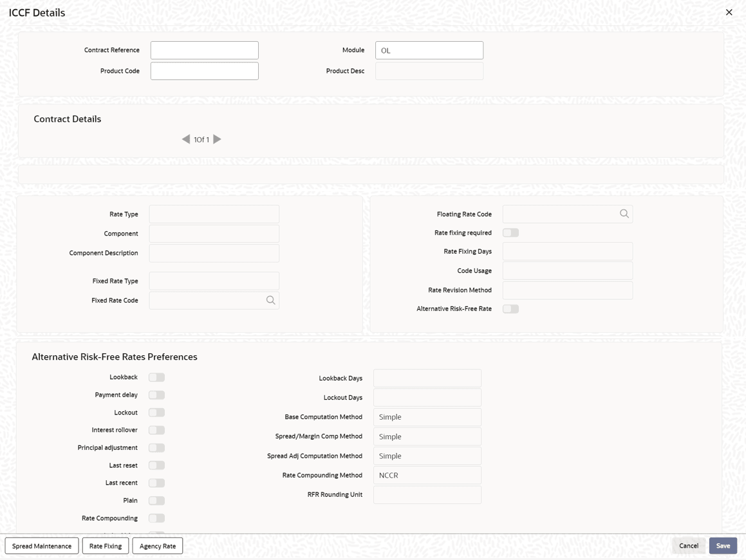Open the Base Computation Method dropdown
746x560 pixels.
point(427,417)
